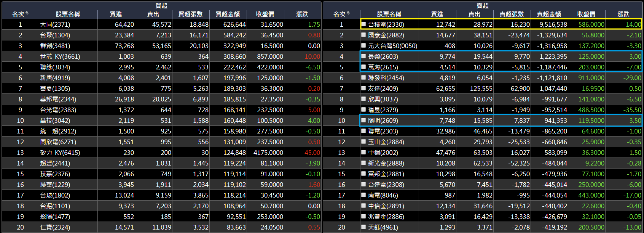
Task: Click on 天鈺(4961)
Action: (383, 227)
